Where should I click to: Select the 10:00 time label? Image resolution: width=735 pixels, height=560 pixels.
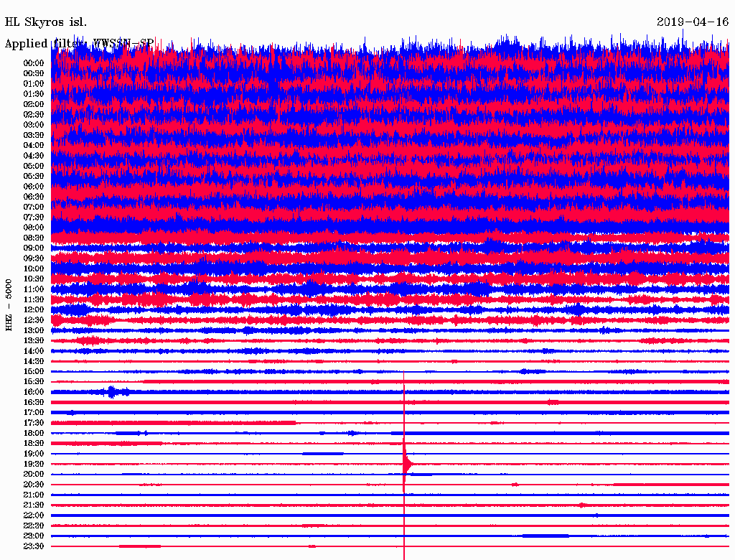pyautogui.click(x=34, y=269)
